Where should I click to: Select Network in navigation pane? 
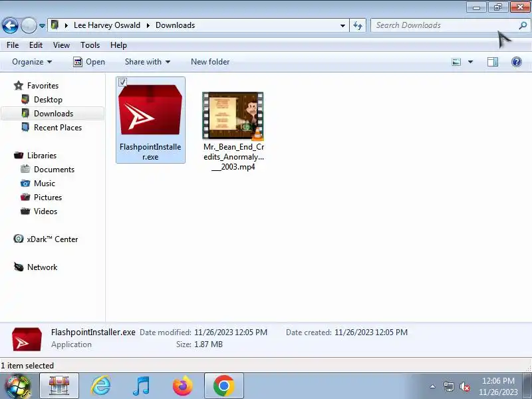tap(42, 267)
